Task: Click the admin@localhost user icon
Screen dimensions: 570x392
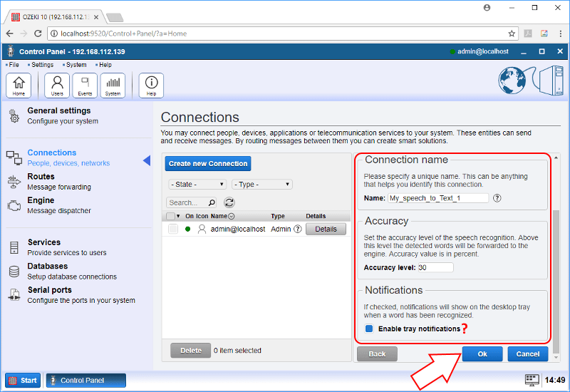Action: [x=202, y=229]
